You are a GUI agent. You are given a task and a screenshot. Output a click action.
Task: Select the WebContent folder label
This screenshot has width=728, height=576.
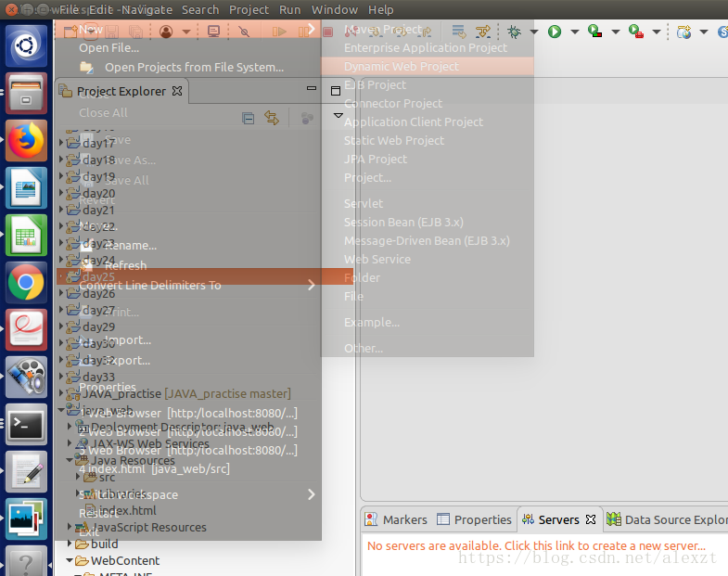(125, 560)
